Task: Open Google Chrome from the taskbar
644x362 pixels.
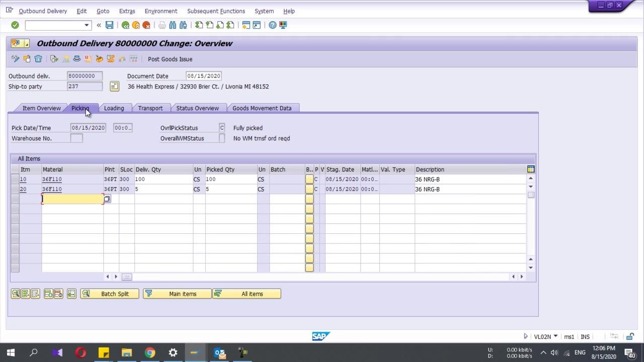Action: point(150,352)
